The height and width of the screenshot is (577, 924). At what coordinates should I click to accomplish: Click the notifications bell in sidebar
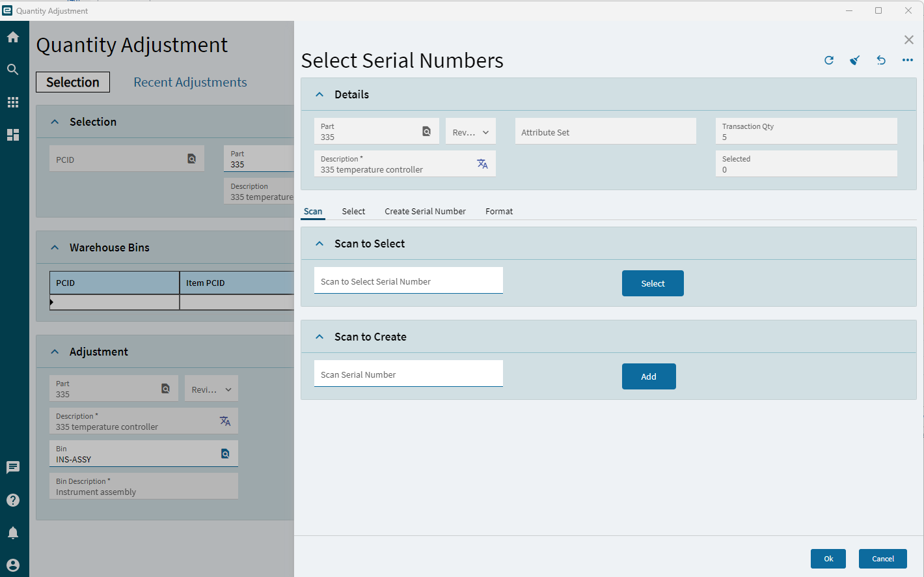13,532
